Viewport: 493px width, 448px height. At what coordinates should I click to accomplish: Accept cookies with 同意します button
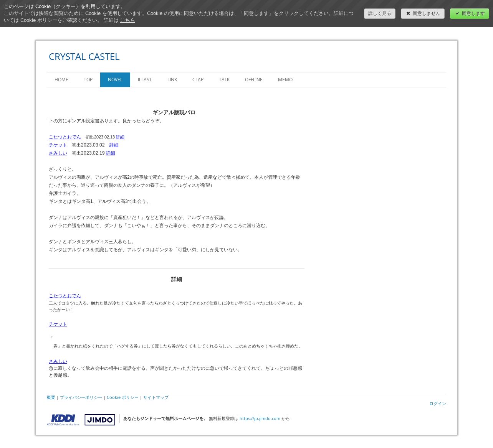(470, 13)
